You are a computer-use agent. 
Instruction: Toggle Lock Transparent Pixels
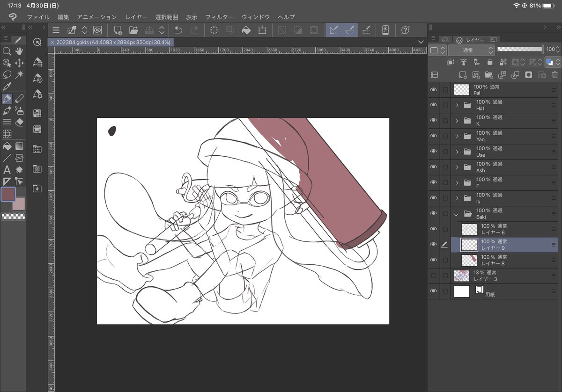(x=503, y=62)
